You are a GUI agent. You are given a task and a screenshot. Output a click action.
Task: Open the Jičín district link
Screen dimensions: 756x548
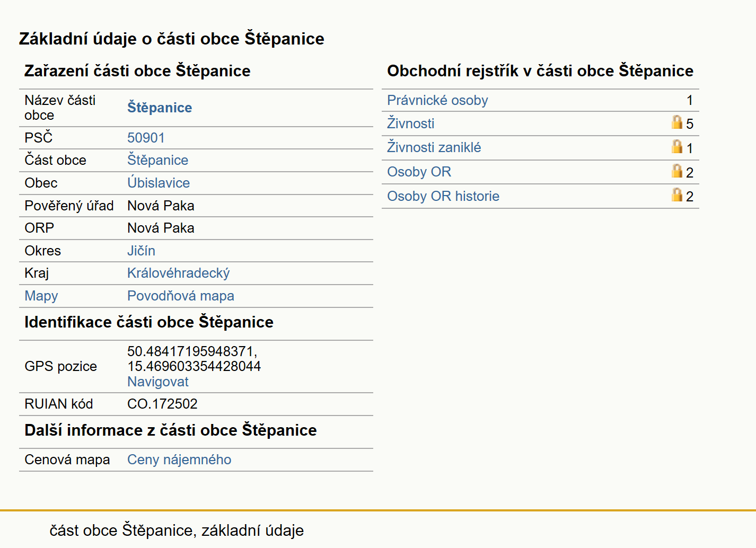coord(141,251)
